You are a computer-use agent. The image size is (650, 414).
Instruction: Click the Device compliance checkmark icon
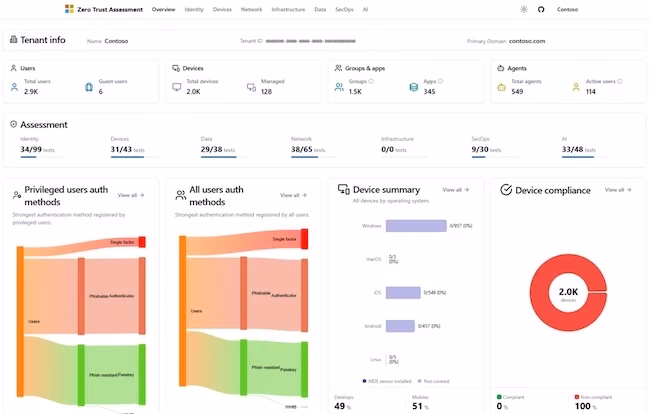click(x=506, y=190)
